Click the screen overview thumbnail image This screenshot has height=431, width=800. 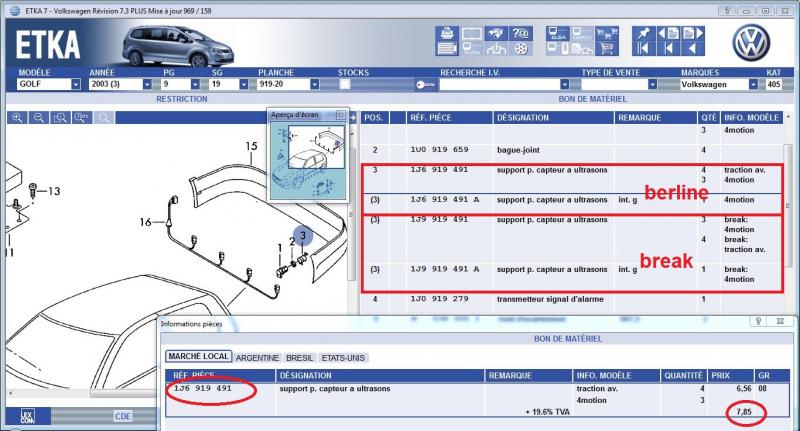click(308, 161)
